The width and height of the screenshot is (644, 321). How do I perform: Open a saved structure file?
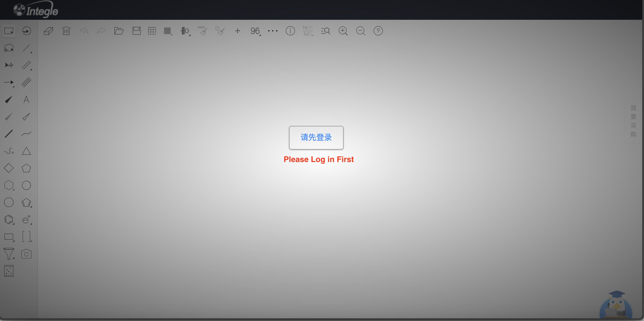tap(119, 31)
